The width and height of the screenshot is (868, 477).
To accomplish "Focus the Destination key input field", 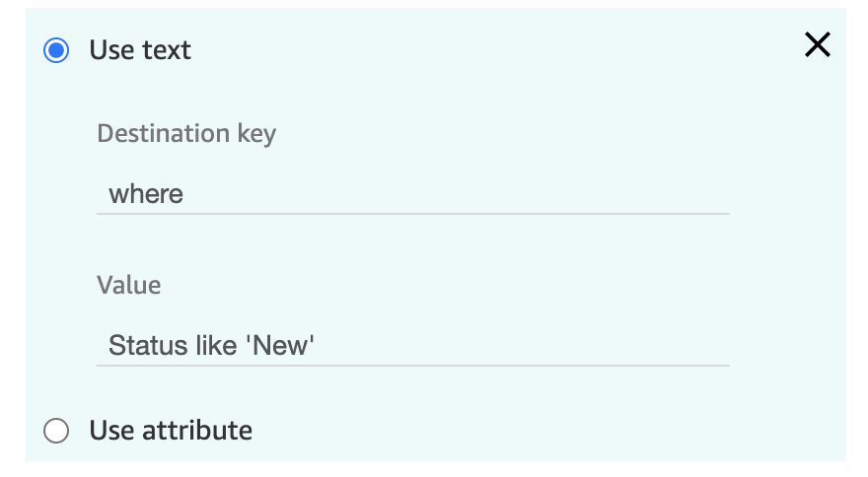I will (x=413, y=194).
